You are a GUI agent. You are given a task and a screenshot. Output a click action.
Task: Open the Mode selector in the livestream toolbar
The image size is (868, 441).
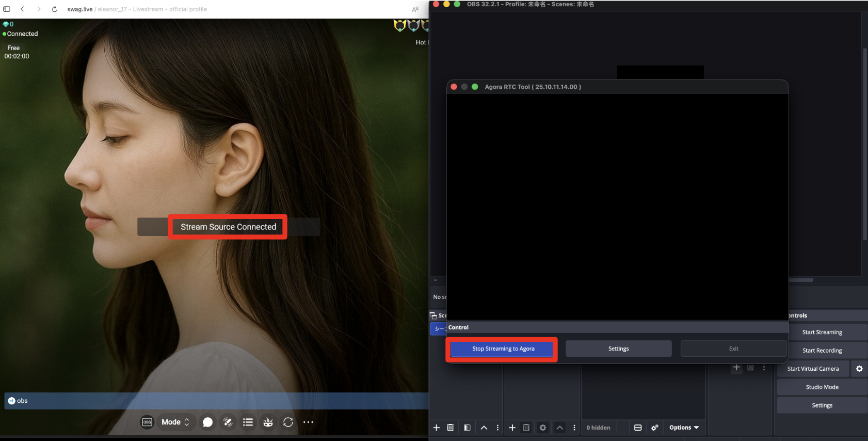pos(175,422)
